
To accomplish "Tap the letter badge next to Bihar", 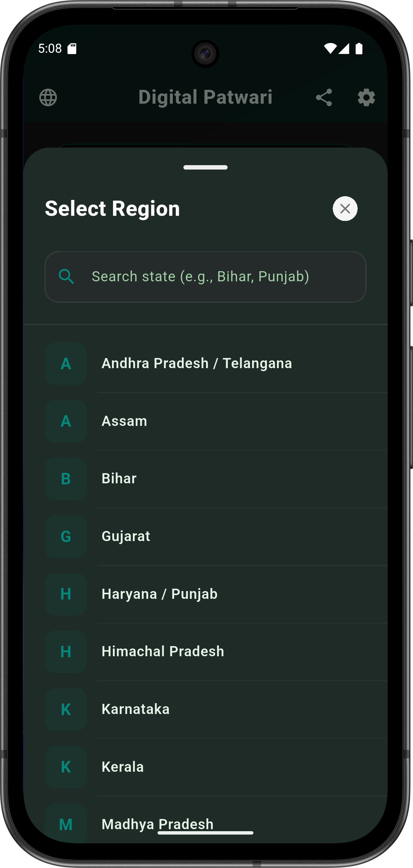I will click(66, 479).
